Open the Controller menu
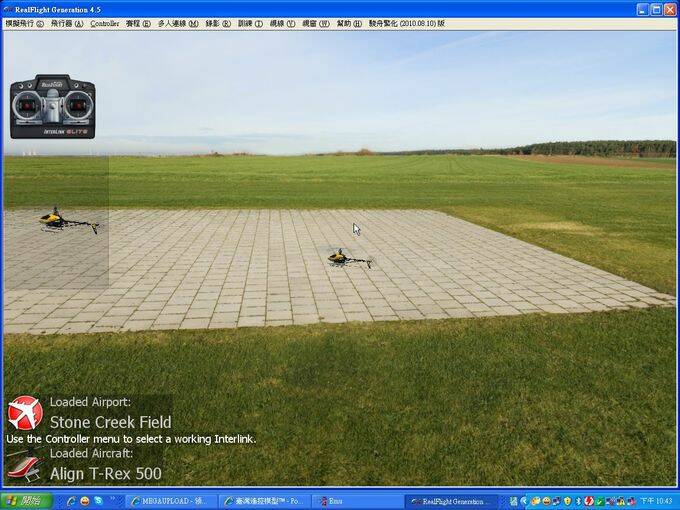Screen dimensions: 680x510 pos(105,23)
